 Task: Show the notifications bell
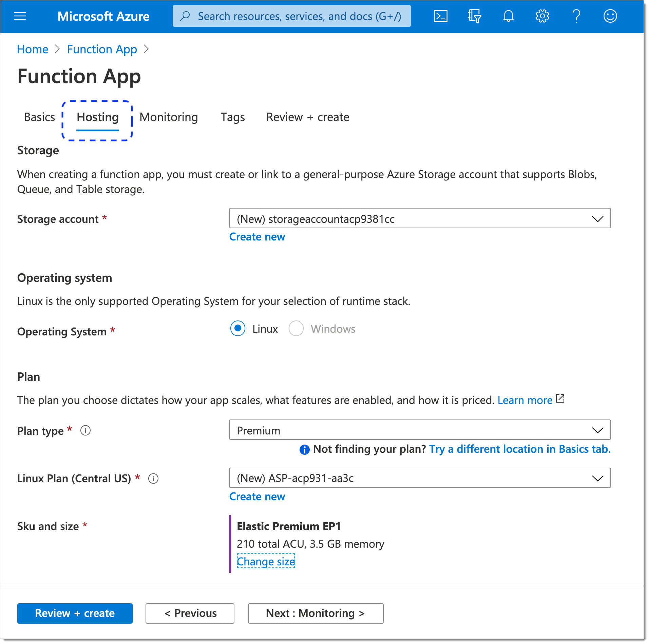point(508,16)
